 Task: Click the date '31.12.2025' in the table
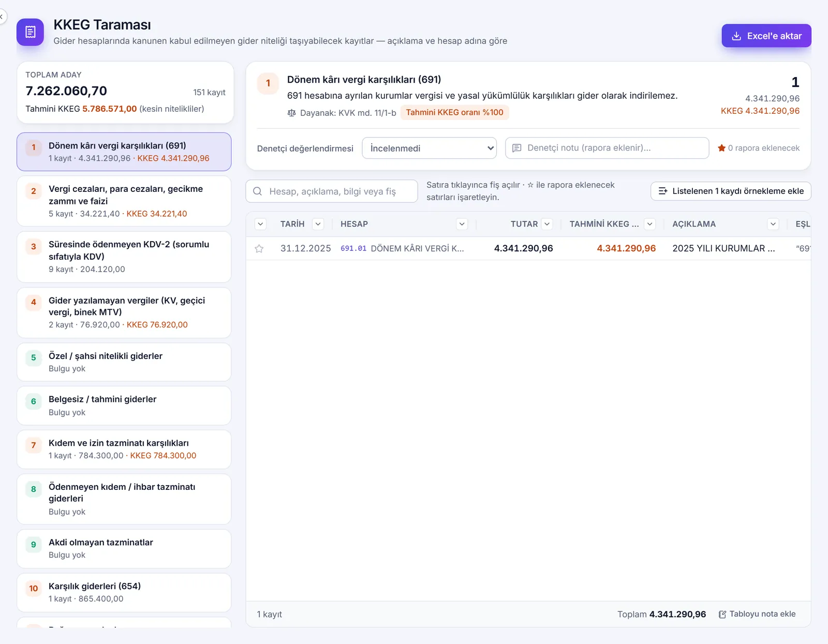[x=306, y=248]
